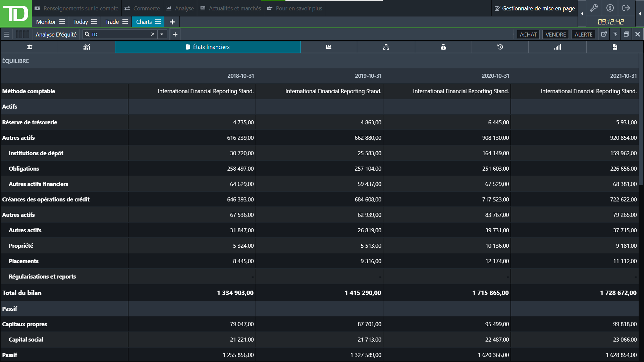Clear the symbol search with X

[153, 34]
